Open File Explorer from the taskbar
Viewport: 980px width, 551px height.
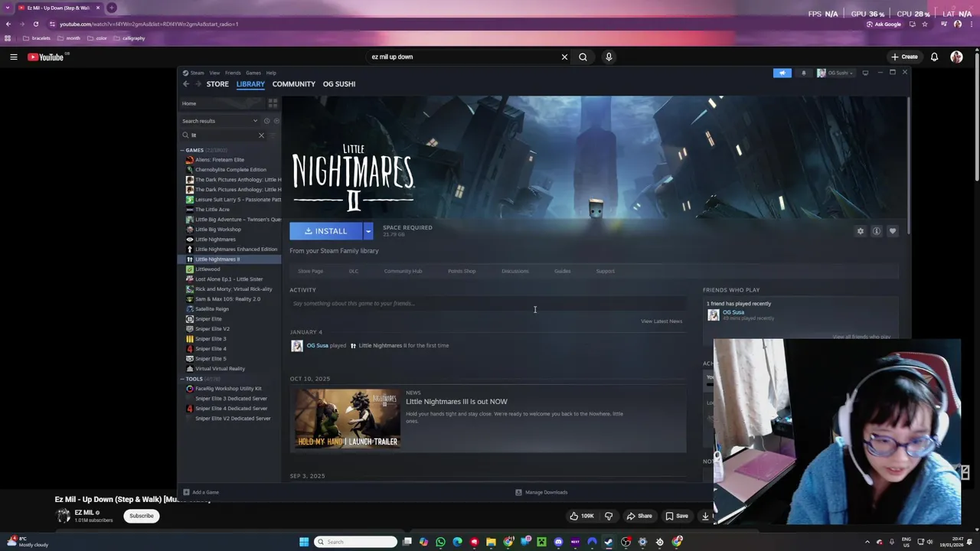pos(491,542)
